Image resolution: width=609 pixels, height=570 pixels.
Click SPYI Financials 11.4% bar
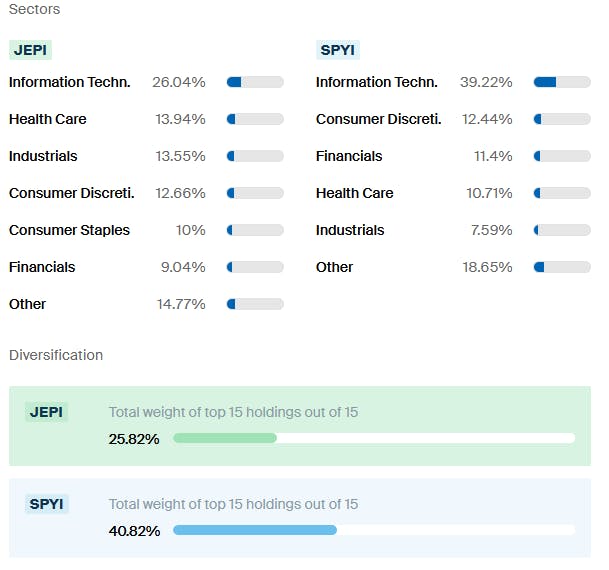point(562,156)
